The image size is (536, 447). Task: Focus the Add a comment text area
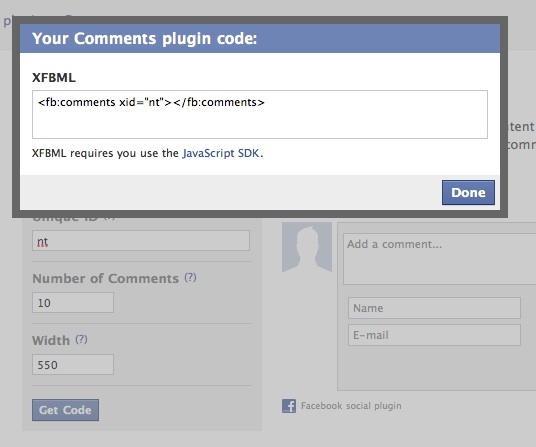click(440, 259)
